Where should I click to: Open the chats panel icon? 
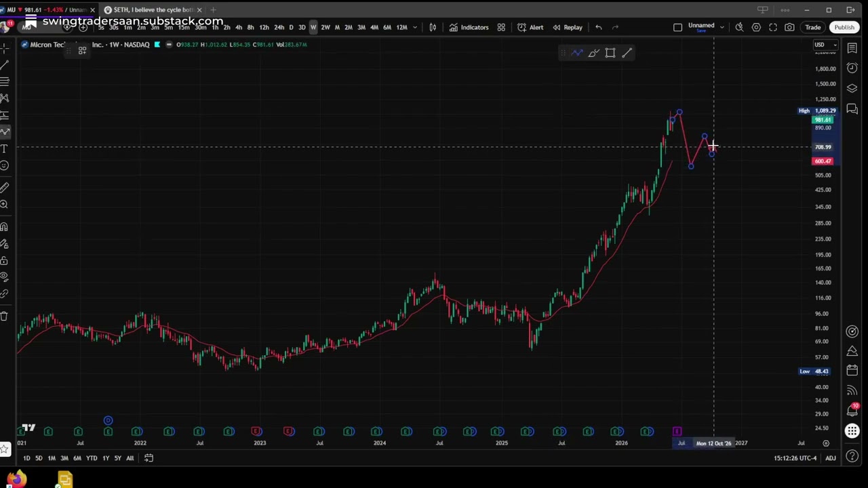(x=852, y=108)
